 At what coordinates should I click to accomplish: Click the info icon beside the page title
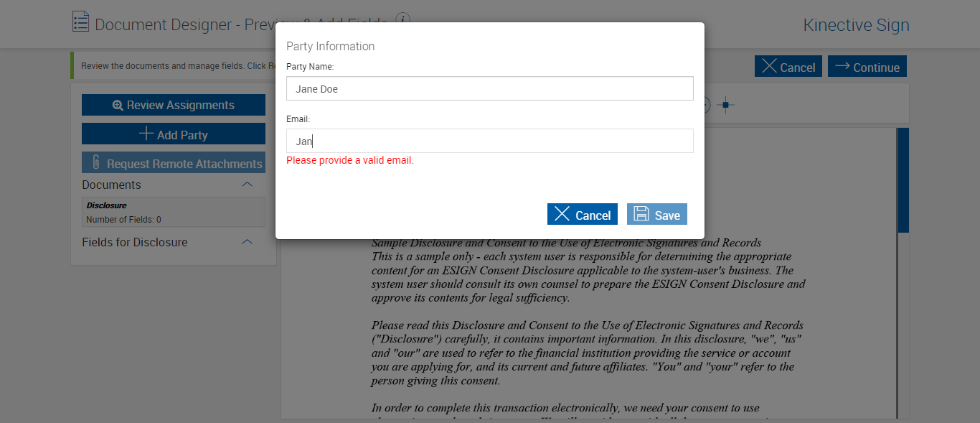403,19
